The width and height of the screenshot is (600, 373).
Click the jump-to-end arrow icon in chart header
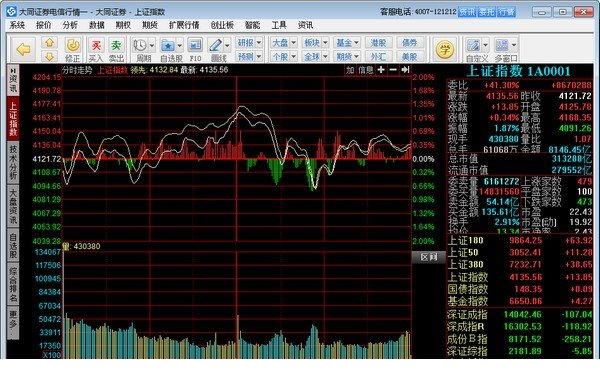pos(405,70)
